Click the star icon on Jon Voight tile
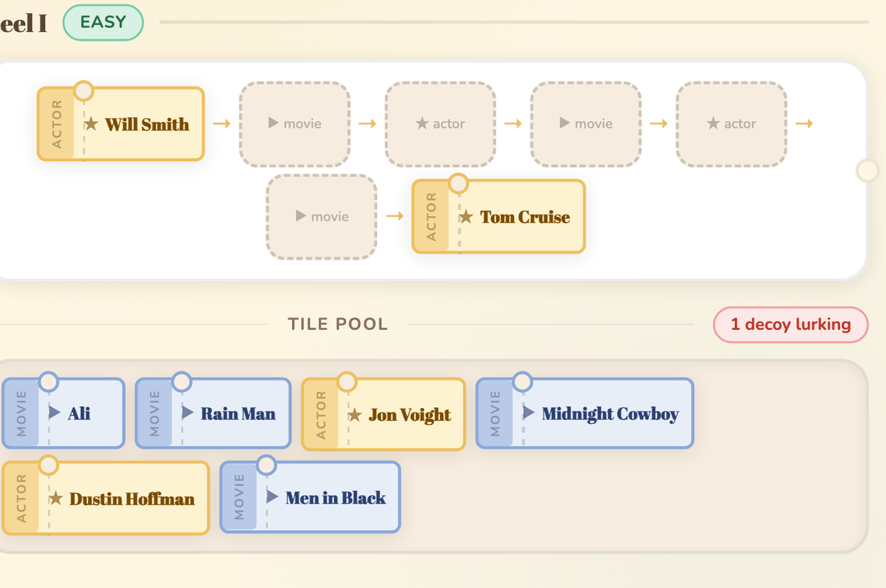Screen dimensions: 886x588 [x=355, y=415]
